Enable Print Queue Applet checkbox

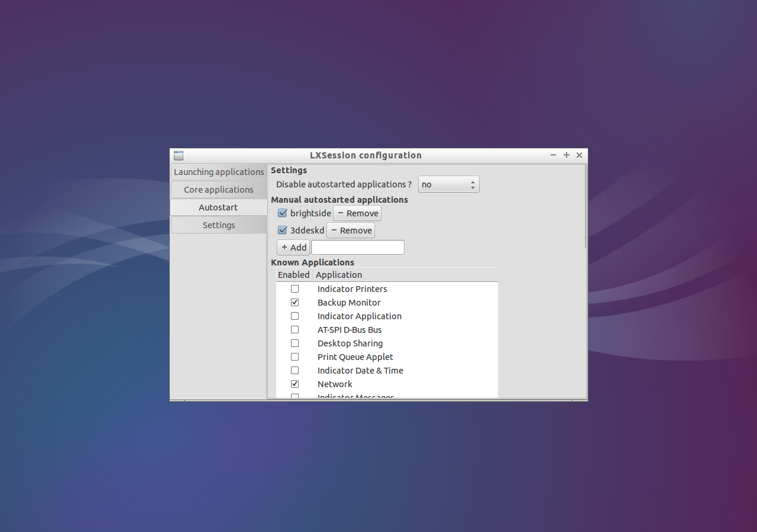[295, 357]
